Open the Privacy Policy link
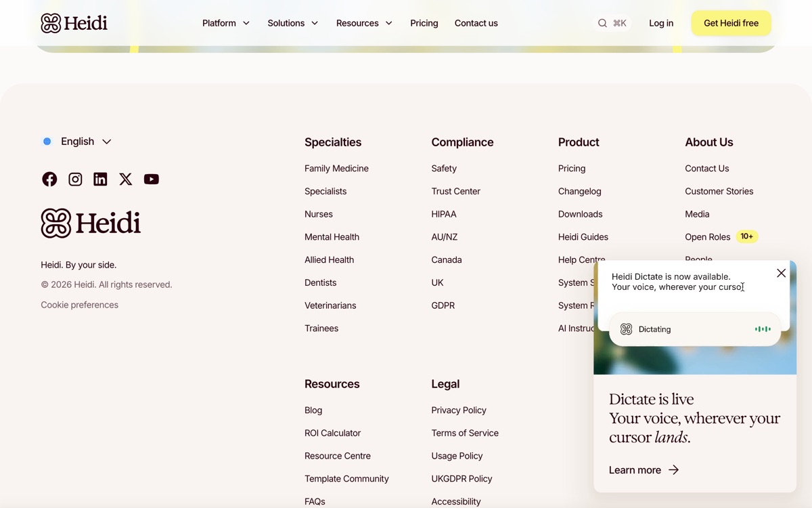 [x=459, y=410]
